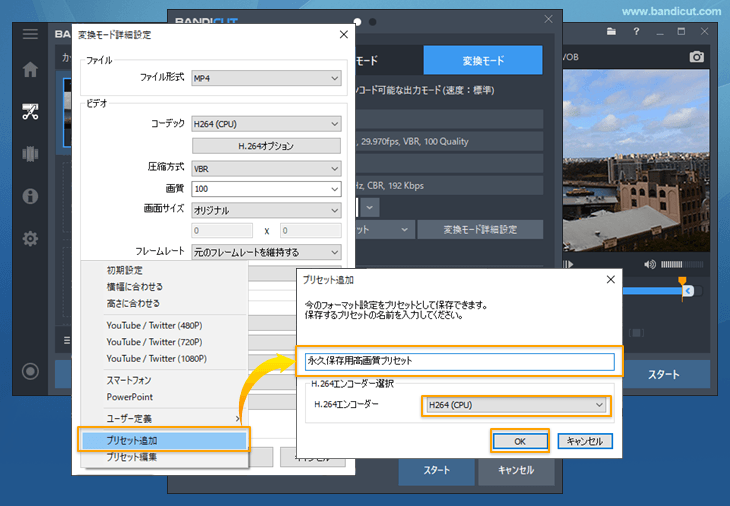Close the Bandicut output settings window
730x506 pixels.
pos(548,19)
